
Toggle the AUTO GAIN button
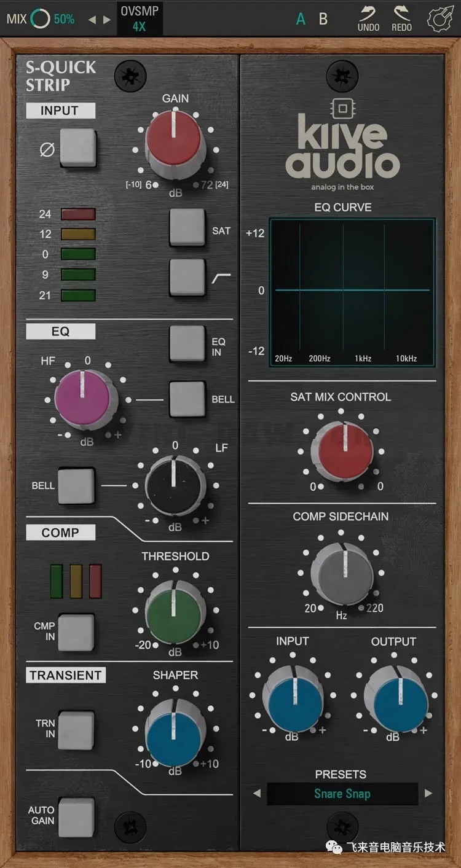coord(77,816)
